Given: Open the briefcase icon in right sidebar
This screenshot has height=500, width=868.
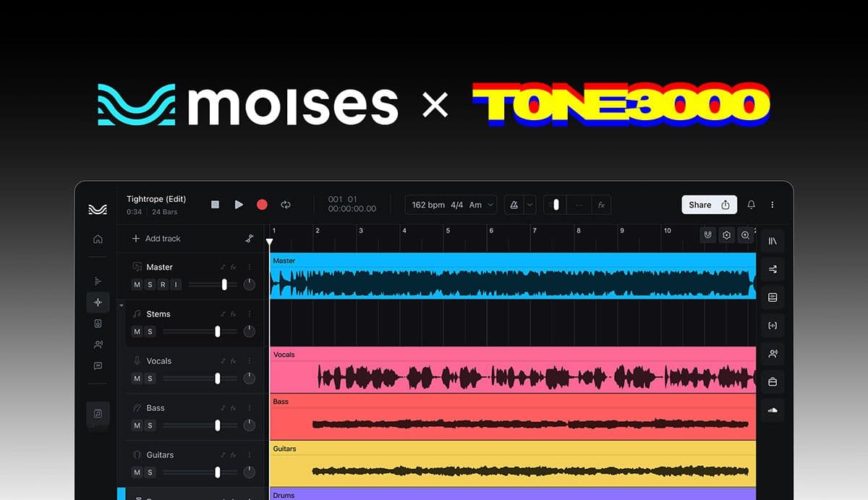Looking at the screenshot, I should pos(773,382).
